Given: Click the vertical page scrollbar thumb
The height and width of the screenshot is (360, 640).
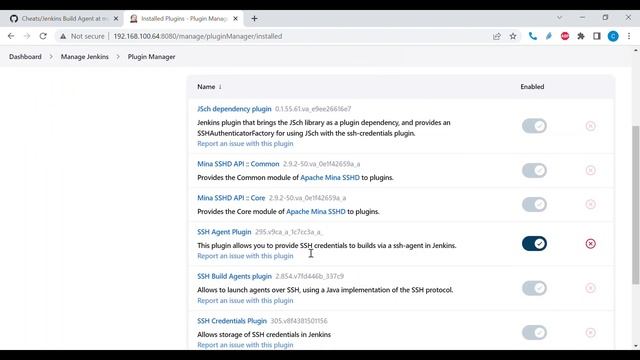Looking at the screenshot, I should point(636,205).
